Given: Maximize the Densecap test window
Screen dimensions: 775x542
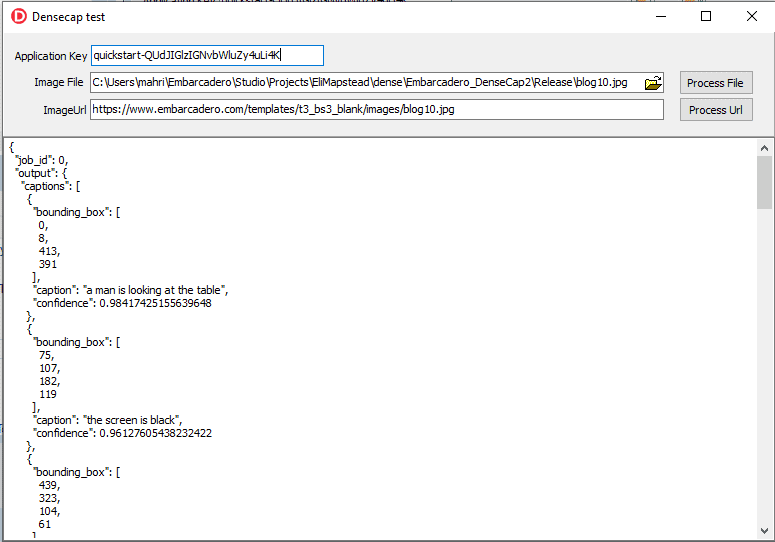Looking at the screenshot, I should [x=706, y=16].
